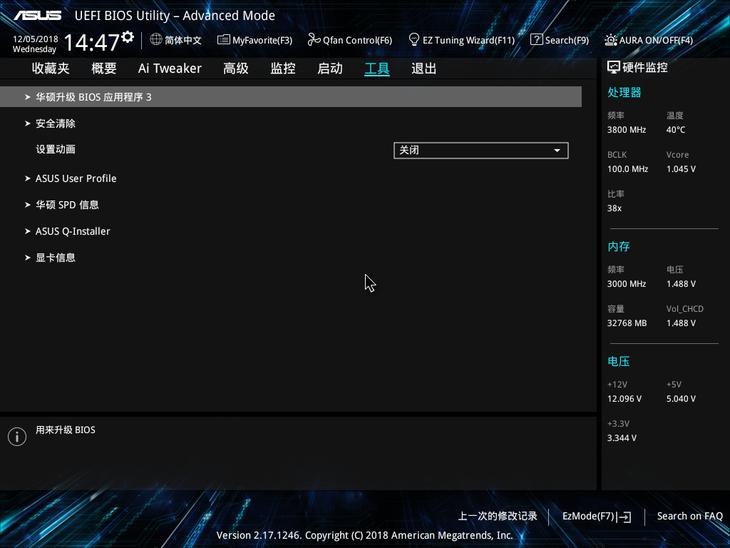730x548 pixels.
Task: Click the 12.096 V value
Action: 624,399
